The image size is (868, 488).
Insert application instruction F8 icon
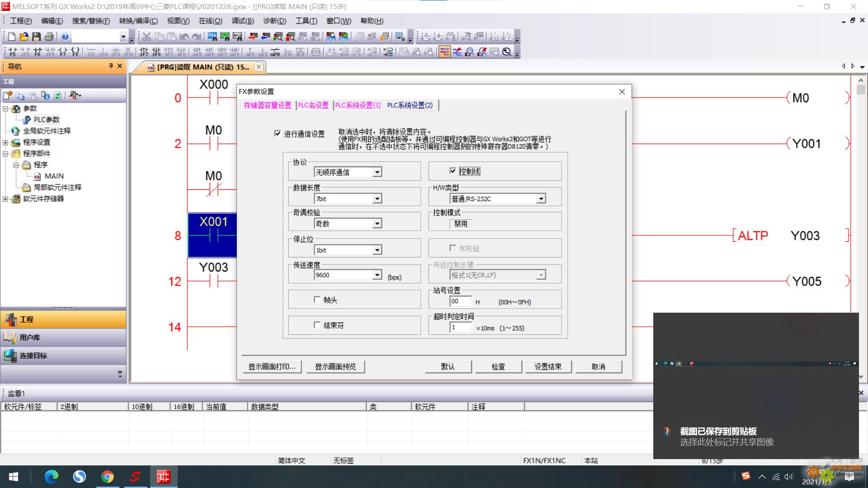(75, 52)
